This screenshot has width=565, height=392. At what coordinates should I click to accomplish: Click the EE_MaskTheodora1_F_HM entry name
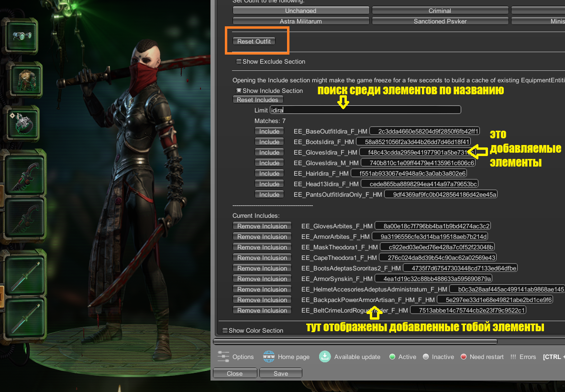pyautogui.click(x=340, y=247)
